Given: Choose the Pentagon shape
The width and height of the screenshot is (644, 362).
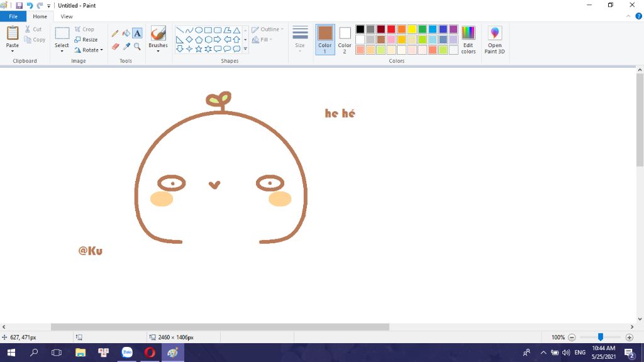Looking at the screenshot, I should (198, 40).
